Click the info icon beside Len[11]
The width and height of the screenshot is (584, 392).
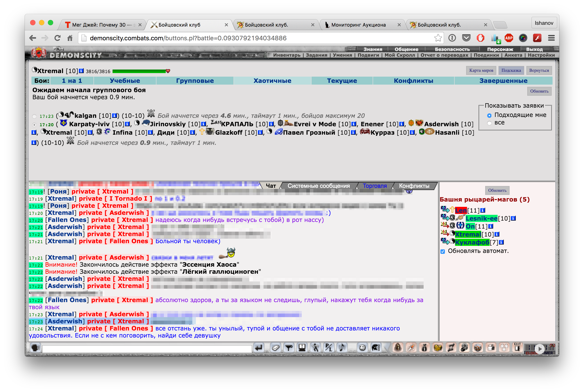pyautogui.click(x=483, y=210)
